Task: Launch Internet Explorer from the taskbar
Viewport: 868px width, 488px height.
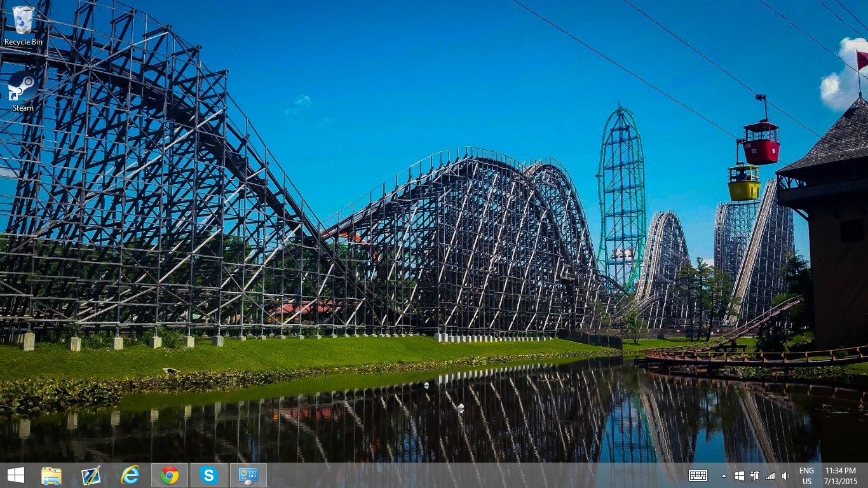Action: click(x=130, y=475)
